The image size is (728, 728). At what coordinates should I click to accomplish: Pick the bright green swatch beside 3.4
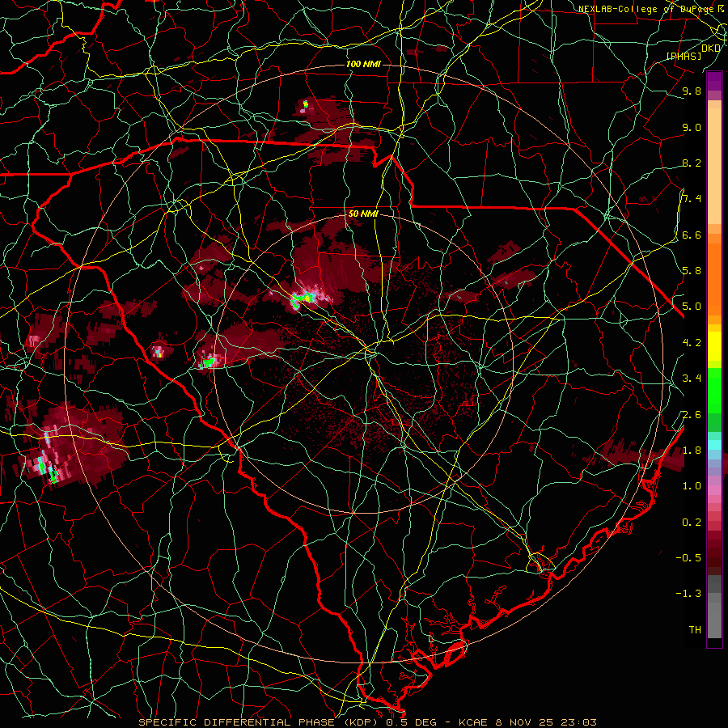[x=714, y=390]
